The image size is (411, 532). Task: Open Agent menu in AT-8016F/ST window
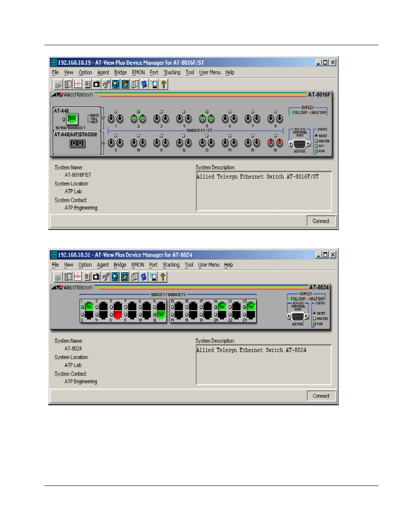point(103,72)
